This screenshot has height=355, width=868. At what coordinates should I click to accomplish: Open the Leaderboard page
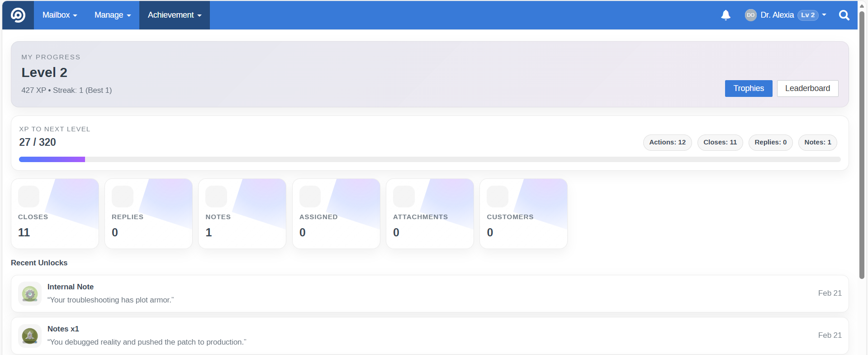[x=807, y=88]
